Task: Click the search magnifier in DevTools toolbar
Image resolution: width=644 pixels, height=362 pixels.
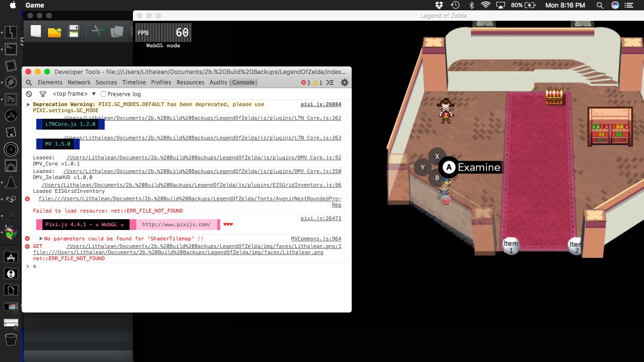Action: pyautogui.click(x=29, y=82)
